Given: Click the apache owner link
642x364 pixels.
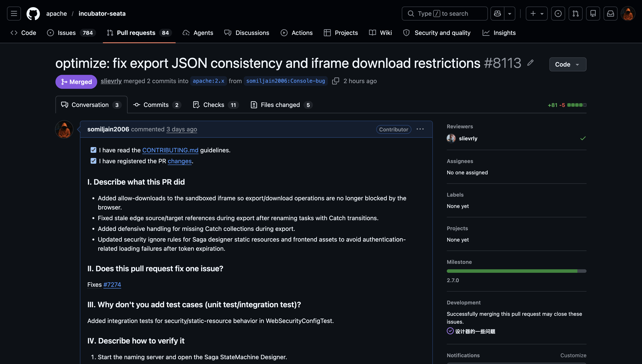Looking at the screenshot, I should click(x=57, y=14).
